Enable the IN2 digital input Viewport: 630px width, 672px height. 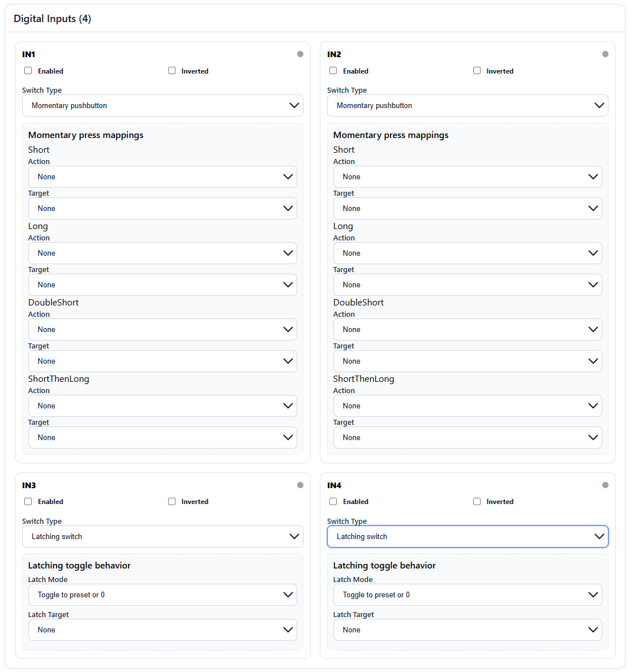(333, 70)
